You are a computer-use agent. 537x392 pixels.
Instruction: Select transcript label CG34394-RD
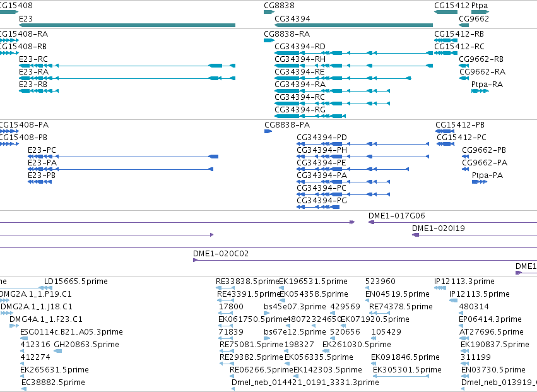[300, 47]
